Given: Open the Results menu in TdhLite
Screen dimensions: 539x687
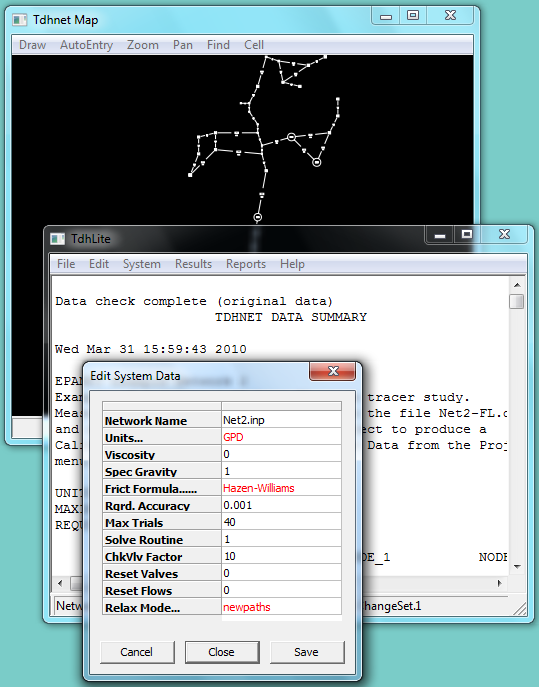Looking at the screenshot, I should coord(193,264).
